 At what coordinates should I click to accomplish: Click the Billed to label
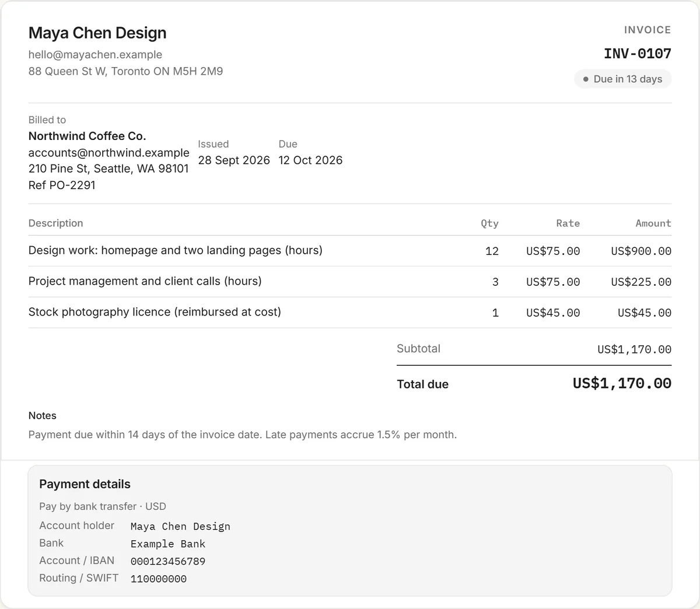47,120
